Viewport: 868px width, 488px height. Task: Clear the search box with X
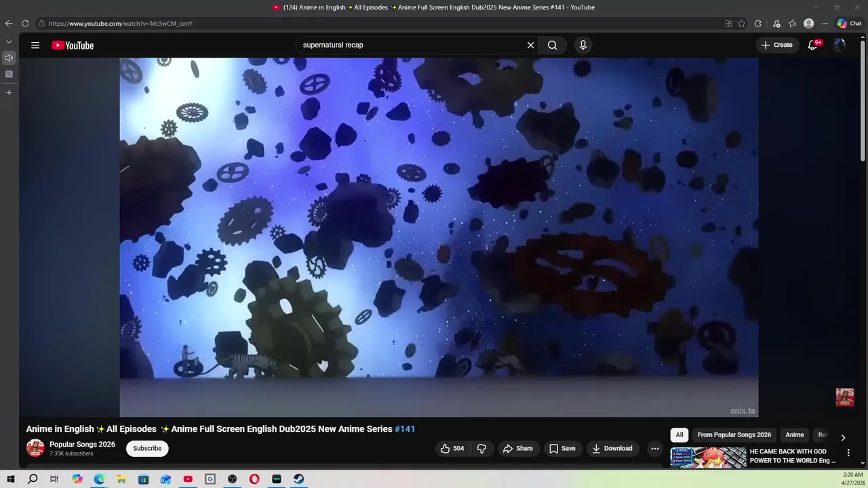pyautogui.click(x=531, y=45)
